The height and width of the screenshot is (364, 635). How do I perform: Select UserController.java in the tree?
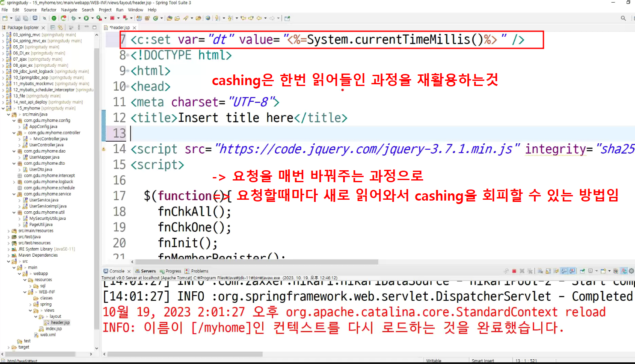[x=46, y=145]
